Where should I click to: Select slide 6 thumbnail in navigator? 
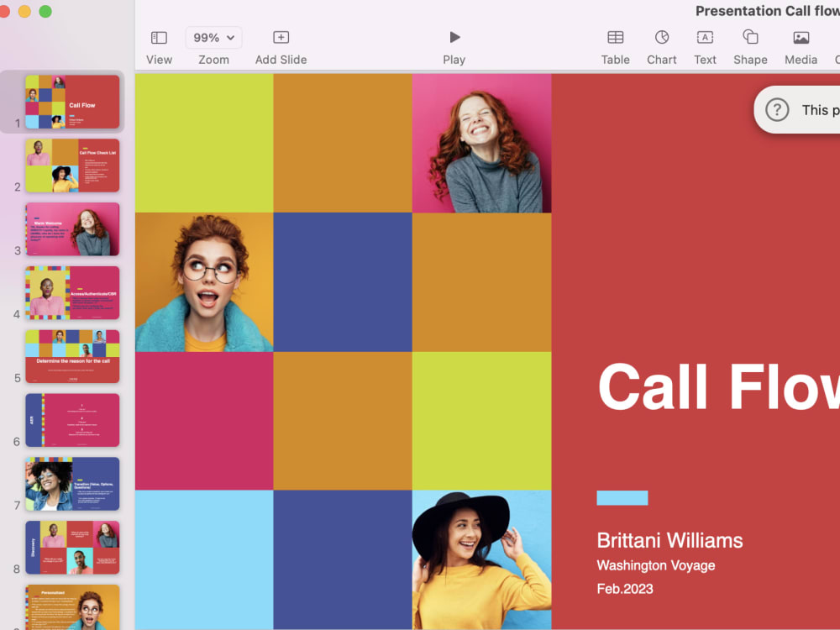pyautogui.click(x=72, y=421)
